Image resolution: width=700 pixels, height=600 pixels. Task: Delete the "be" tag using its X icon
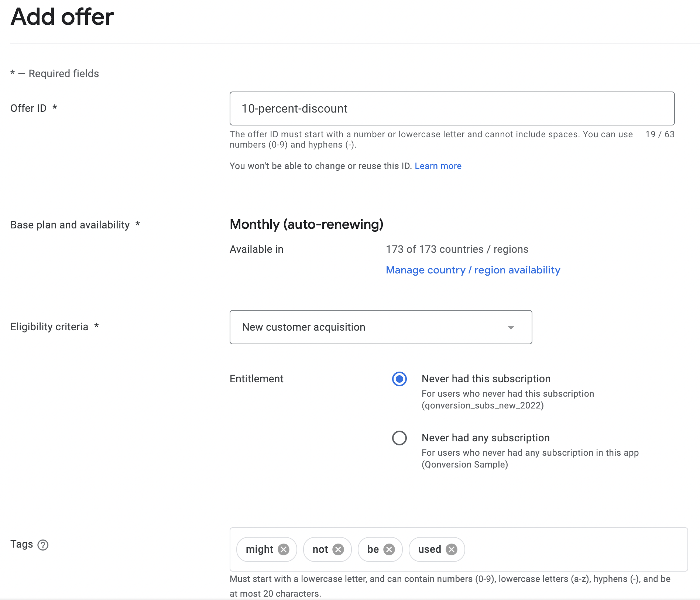[x=389, y=549]
